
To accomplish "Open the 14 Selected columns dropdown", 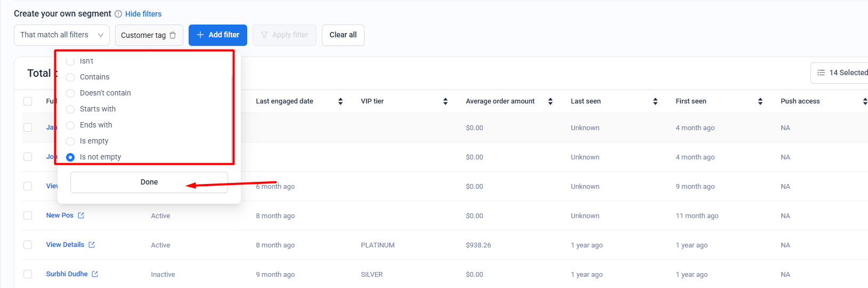I will (x=842, y=73).
